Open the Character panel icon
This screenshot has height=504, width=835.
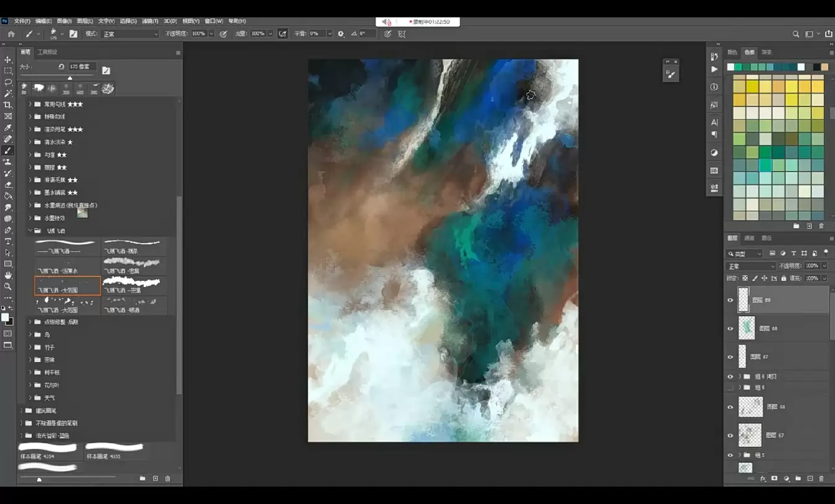(714, 122)
